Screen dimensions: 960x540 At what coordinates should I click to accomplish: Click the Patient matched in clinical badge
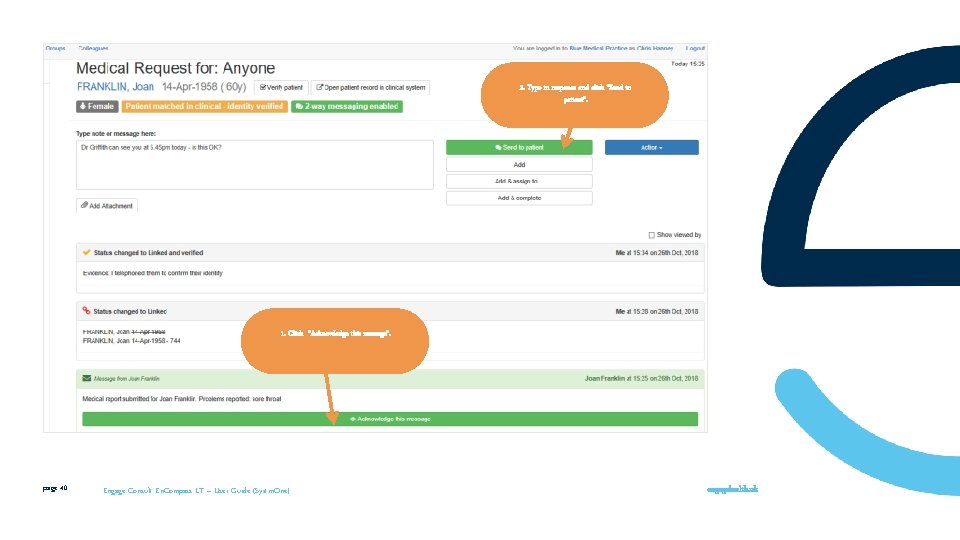204,107
